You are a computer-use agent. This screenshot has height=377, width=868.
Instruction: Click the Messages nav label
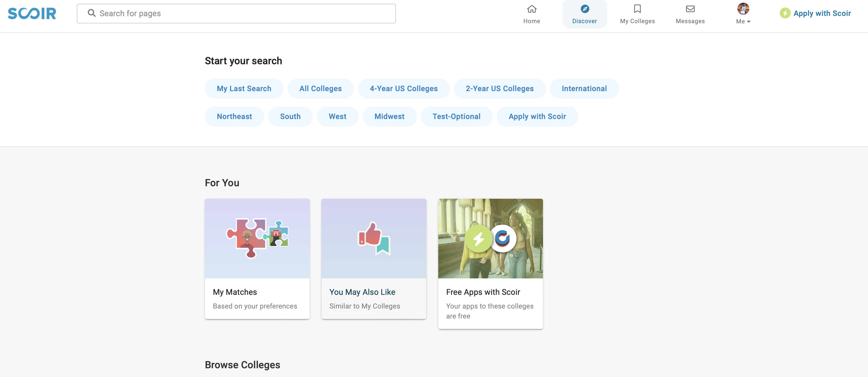tap(690, 21)
